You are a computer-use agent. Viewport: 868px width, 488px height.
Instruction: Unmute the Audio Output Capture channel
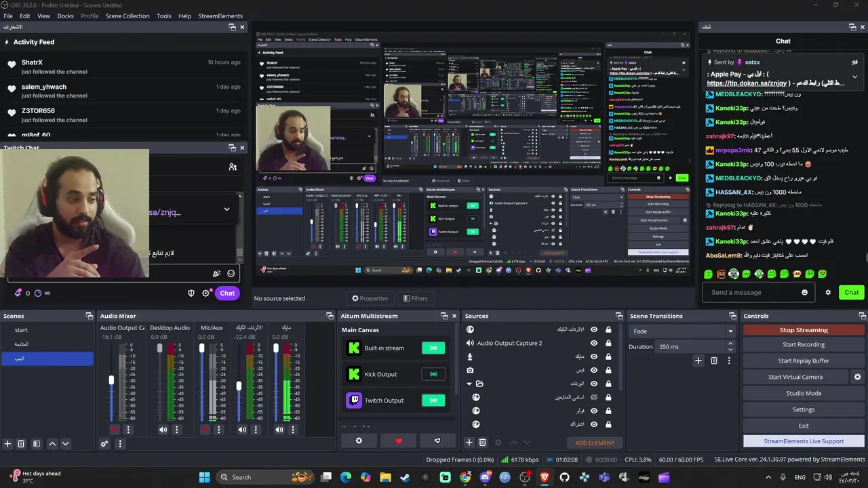114,430
